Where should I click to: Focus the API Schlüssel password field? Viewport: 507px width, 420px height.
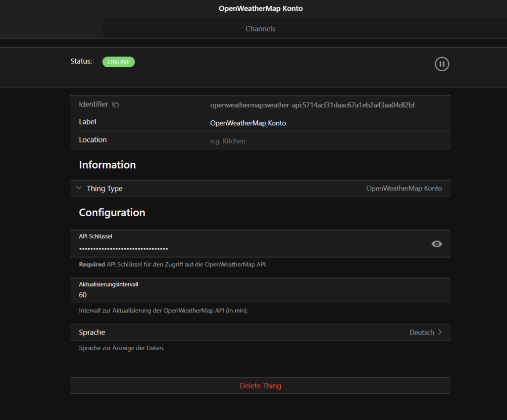pyautogui.click(x=253, y=248)
